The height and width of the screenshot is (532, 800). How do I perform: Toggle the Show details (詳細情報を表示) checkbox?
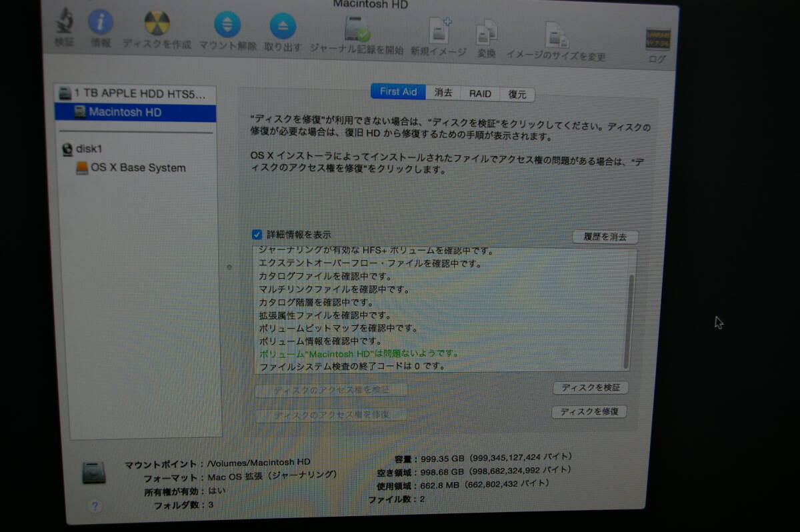(257, 235)
